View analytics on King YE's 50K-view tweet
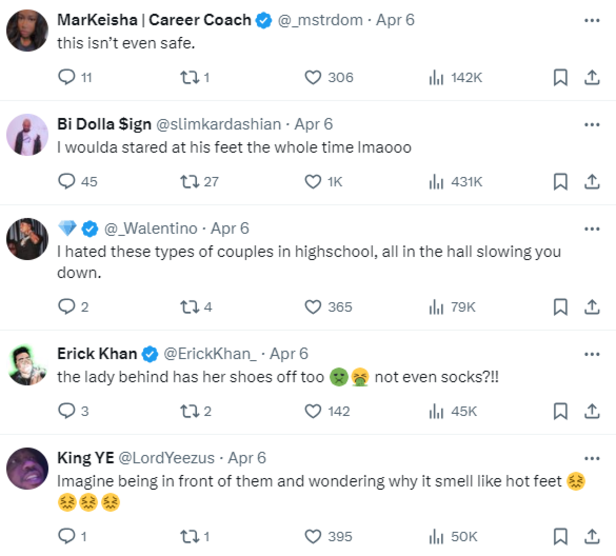The height and width of the screenshot is (556, 616). [x=436, y=536]
